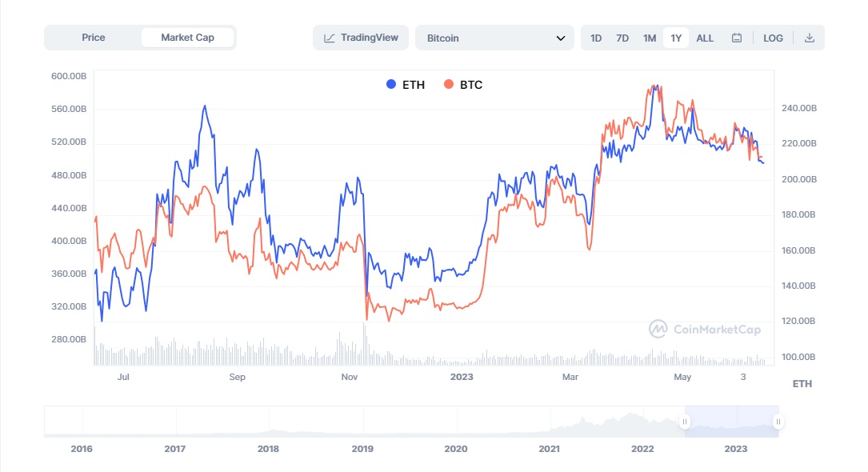Toggle the ETH series in legend
868x472 pixels.
pos(405,85)
